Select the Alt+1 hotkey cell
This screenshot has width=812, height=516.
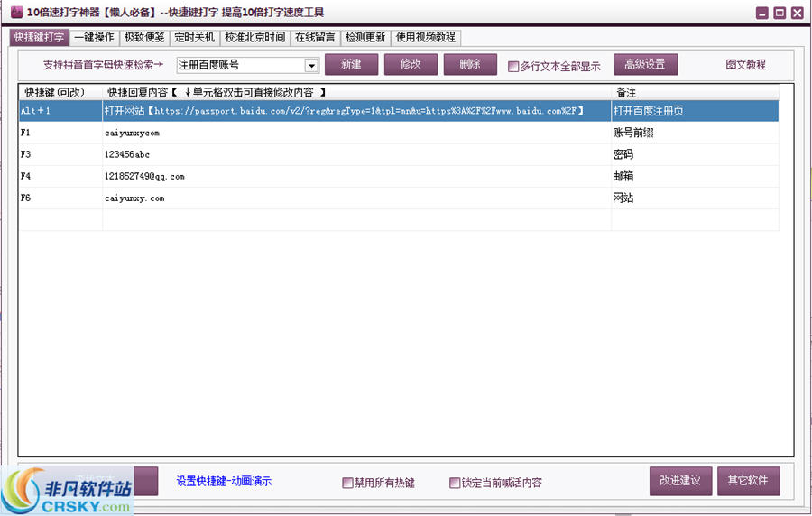click(60, 111)
